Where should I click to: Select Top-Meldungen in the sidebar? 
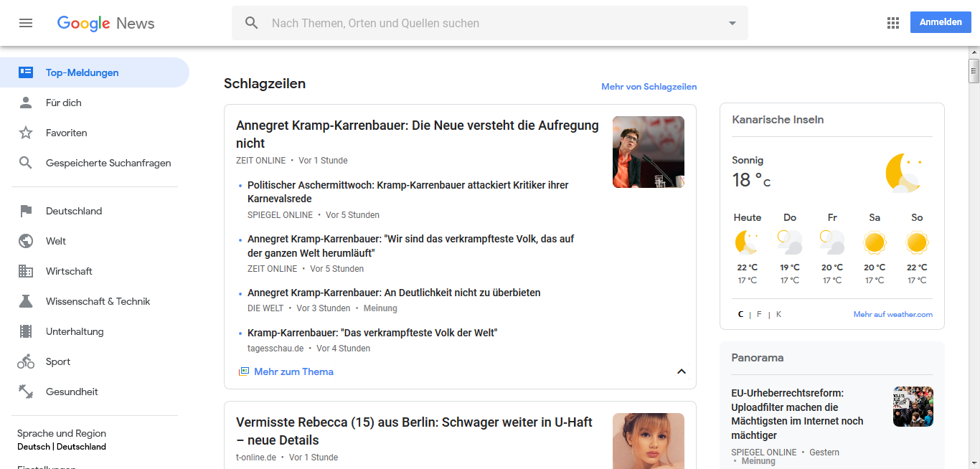click(95, 72)
